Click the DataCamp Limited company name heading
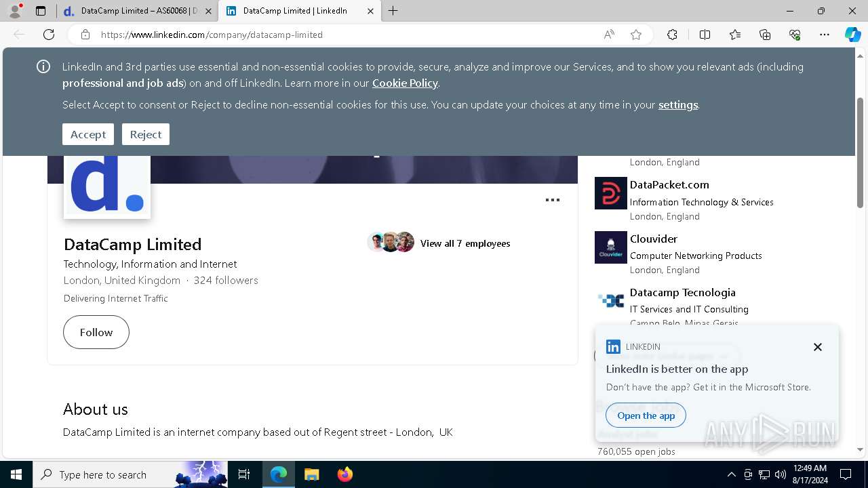This screenshot has width=868, height=488. [132, 244]
